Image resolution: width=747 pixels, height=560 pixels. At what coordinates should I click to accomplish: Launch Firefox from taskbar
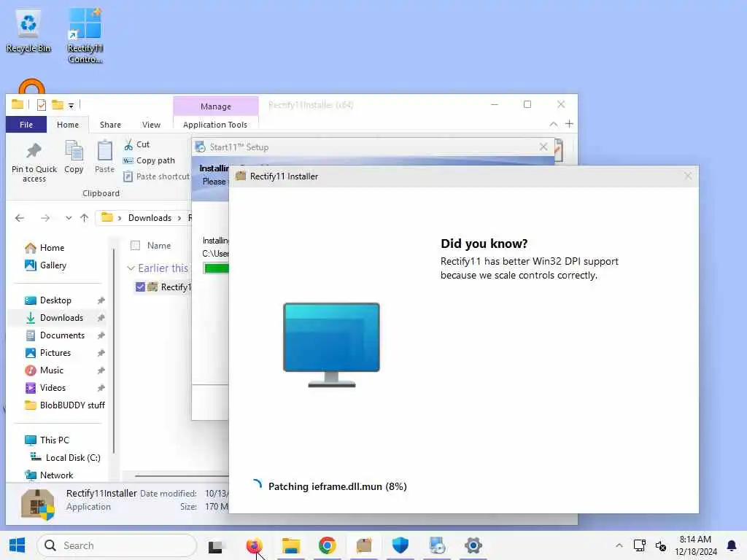(255, 545)
